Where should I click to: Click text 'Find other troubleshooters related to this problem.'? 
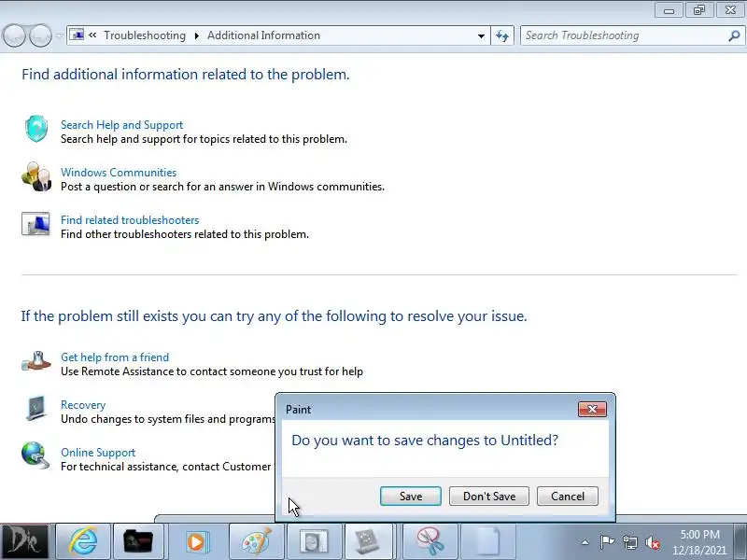[185, 234]
